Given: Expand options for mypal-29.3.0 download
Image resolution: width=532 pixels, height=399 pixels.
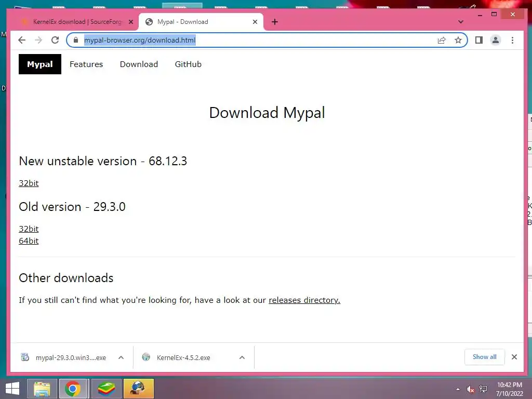Looking at the screenshot, I should pyautogui.click(x=121, y=357).
